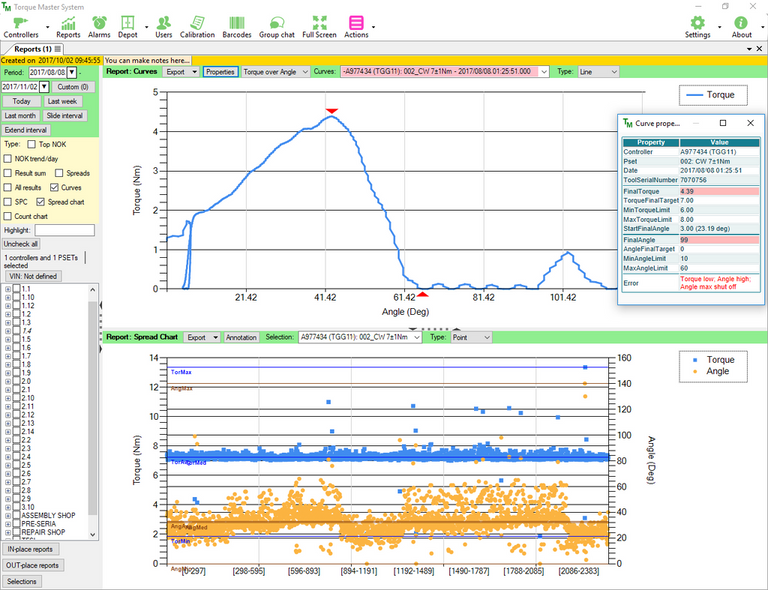Viewport: 768px width, 590px height.
Task: Click the Highlight text field
Action: [x=64, y=230]
